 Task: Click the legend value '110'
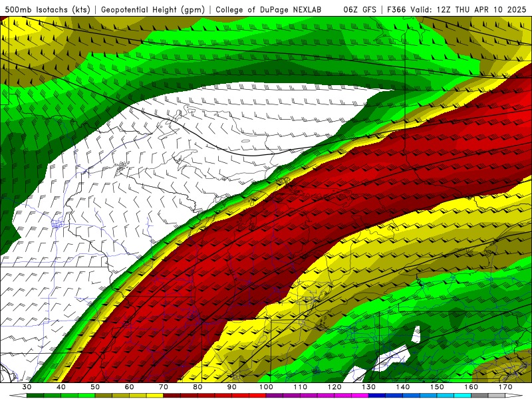[x=301, y=387]
